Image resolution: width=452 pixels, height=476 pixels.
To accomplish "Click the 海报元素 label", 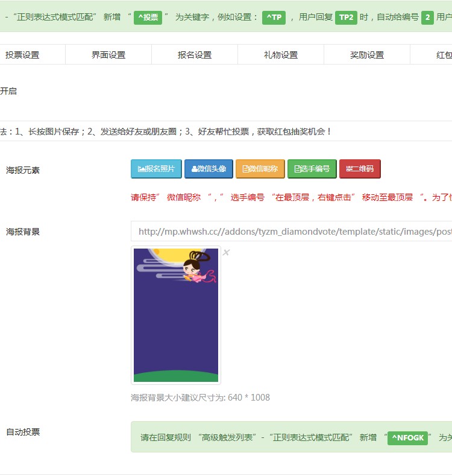I will [23, 170].
